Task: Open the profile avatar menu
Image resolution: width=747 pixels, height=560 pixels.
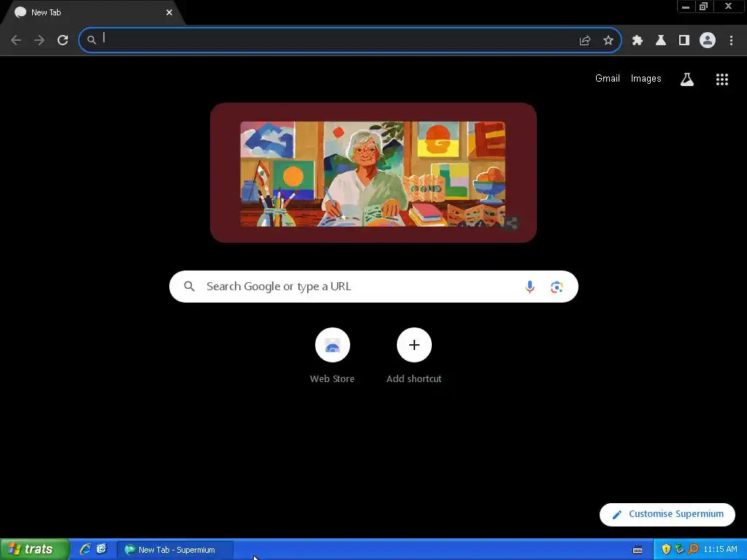Action: [x=708, y=40]
